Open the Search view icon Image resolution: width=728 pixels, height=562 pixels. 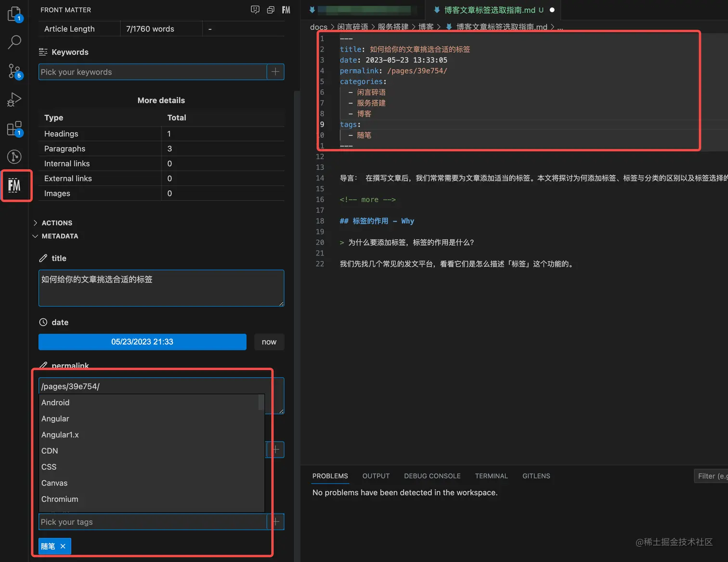click(14, 42)
